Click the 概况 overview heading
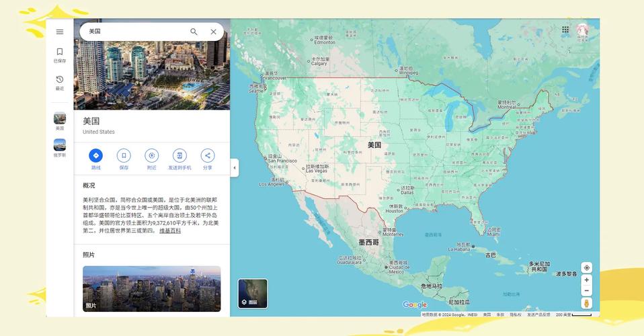This screenshot has height=336, width=644. (89, 185)
